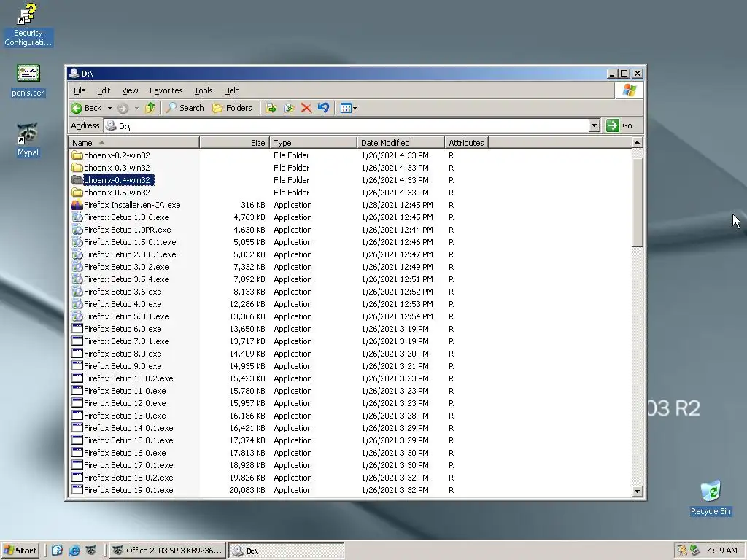Select file Firefox Setup 1.5.0.1.exe
The height and width of the screenshot is (560, 747).
130,242
